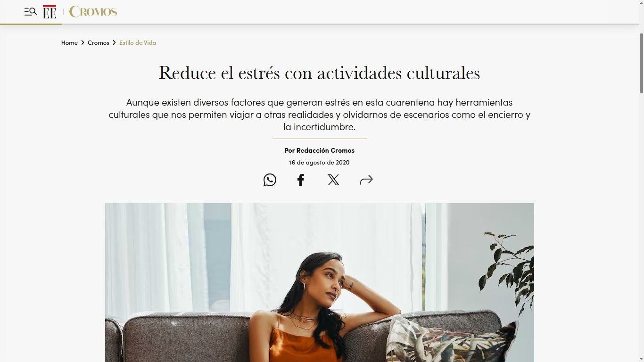The width and height of the screenshot is (644, 362).
Task: Click the vertical scrollbar thumb
Action: 641,63
